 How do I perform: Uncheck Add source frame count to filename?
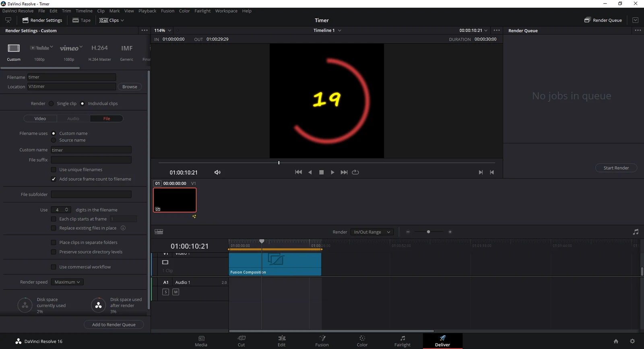[54, 179]
